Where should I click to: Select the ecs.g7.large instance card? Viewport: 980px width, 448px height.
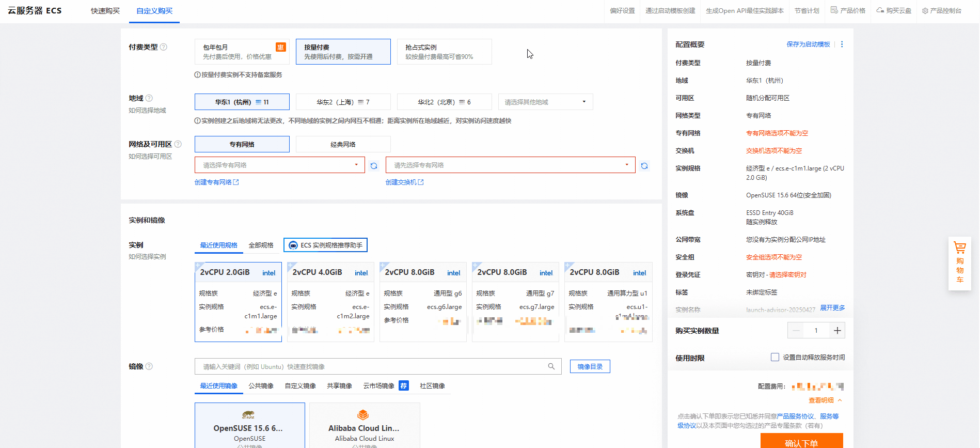[x=515, y=302]
